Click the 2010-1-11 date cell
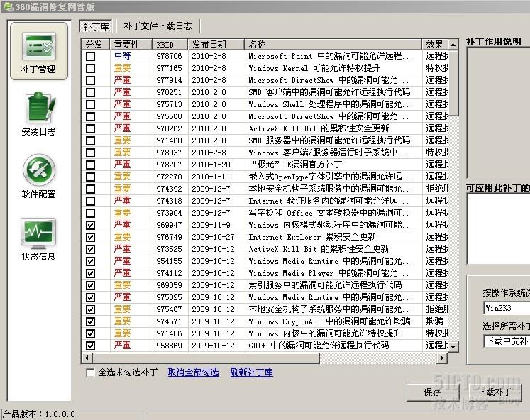 (211, 177)
